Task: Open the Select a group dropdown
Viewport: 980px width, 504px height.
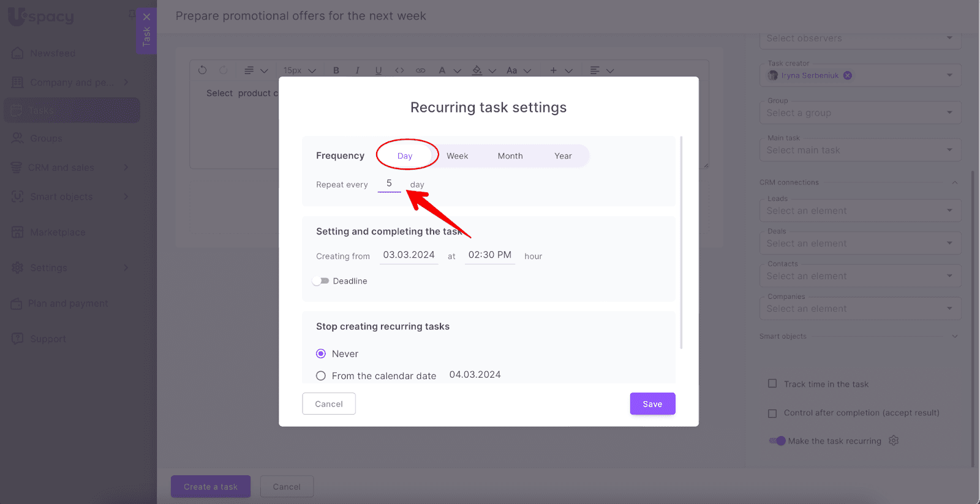Action: pyautogui.click(x=860, y=113)
